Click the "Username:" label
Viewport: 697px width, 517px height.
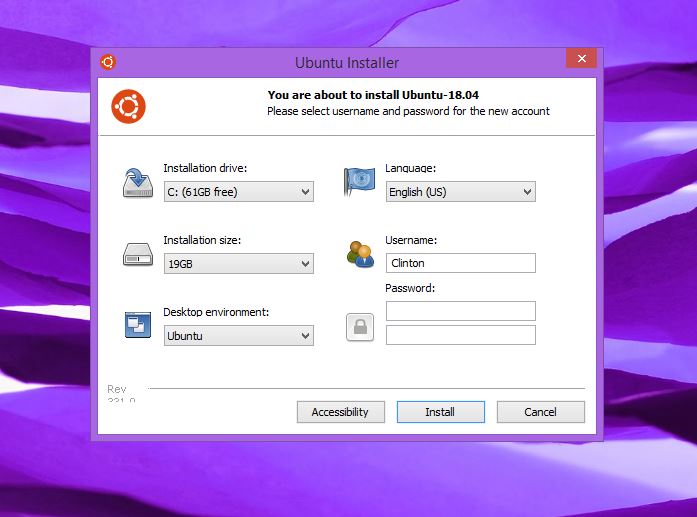(x=411, y=240)
